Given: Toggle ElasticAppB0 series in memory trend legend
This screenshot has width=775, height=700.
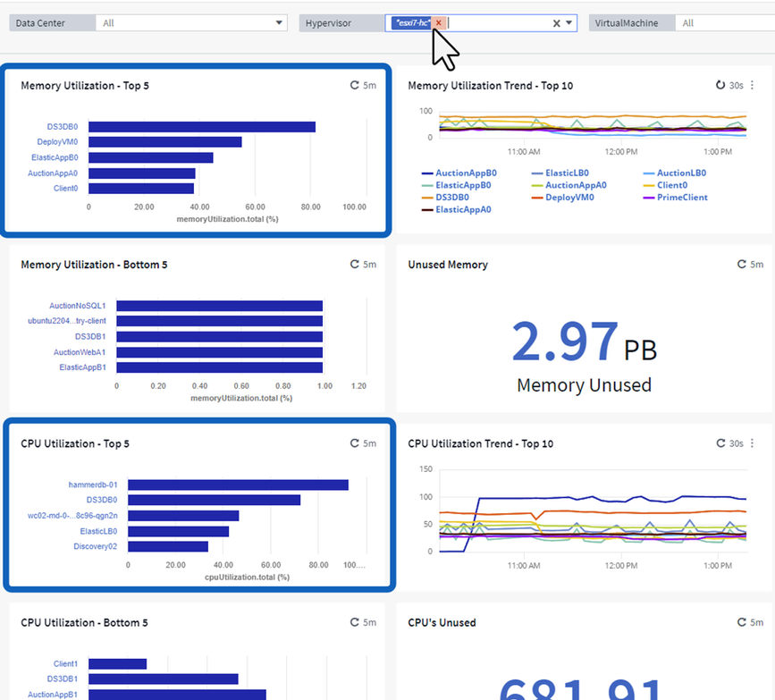Looking at the screenshot, I should [x=456, y=185].
